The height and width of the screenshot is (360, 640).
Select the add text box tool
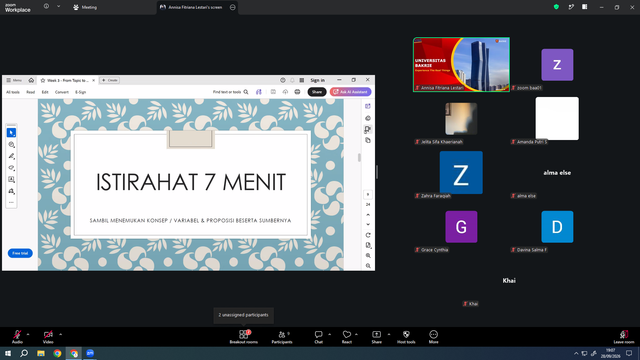pyautogui.click(x=11, y=180)
